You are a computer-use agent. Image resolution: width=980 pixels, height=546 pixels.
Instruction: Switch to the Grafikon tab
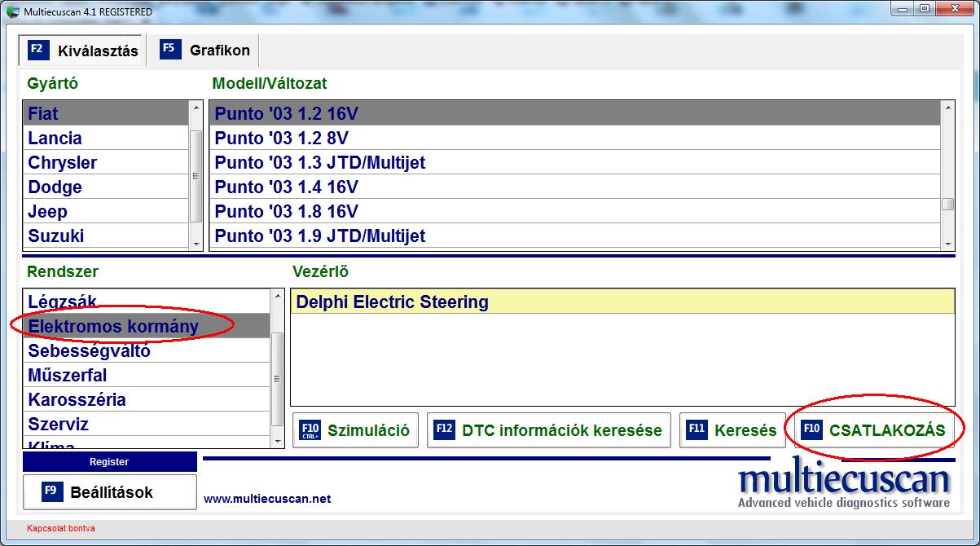(x=205, y=50)
